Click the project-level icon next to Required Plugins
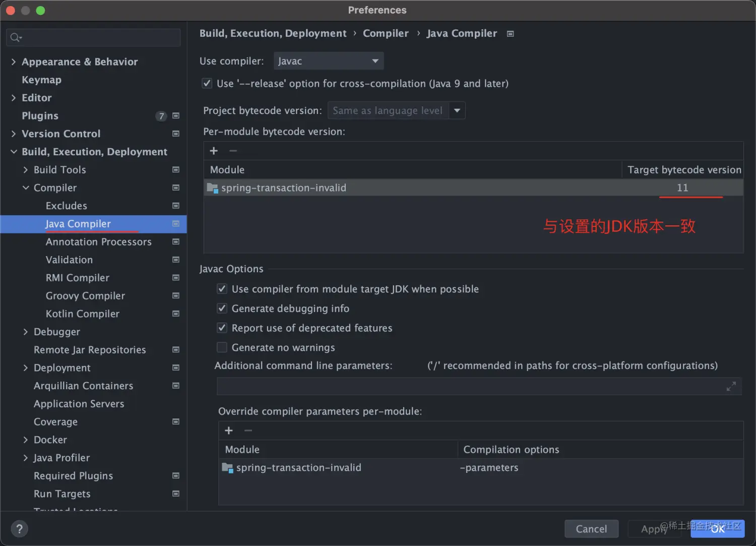756x546 pixels. coord(176,476)
